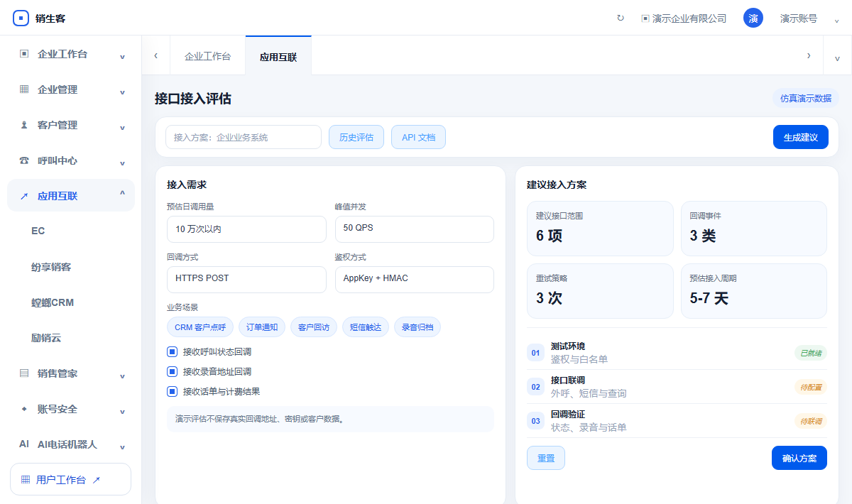Toggle 接收话单与计费结果 checkbox

[172, 391]
